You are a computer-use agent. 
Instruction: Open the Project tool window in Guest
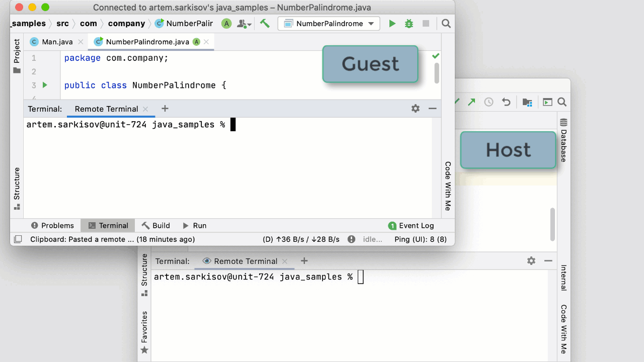(17, 56)
